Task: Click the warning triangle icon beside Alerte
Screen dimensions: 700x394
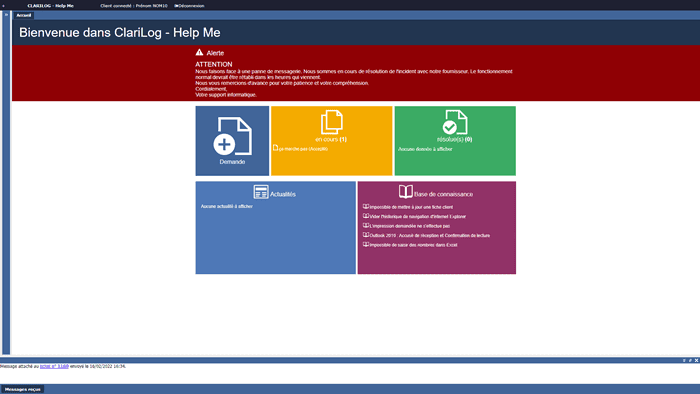Action: coord(199,52)
